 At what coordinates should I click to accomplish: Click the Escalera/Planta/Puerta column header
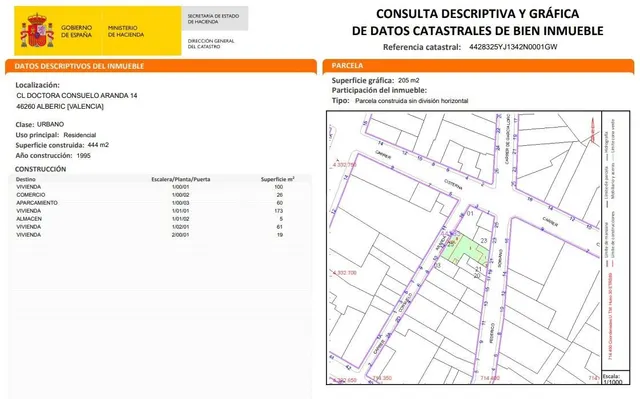pyautogui.click(x=180, y=179)
